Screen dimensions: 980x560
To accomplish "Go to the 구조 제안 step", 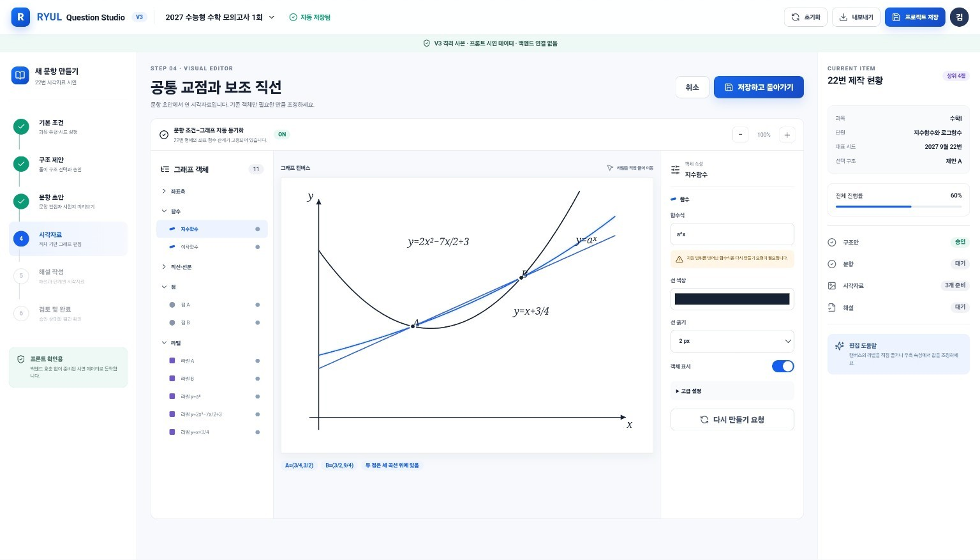I will point(68,164).
